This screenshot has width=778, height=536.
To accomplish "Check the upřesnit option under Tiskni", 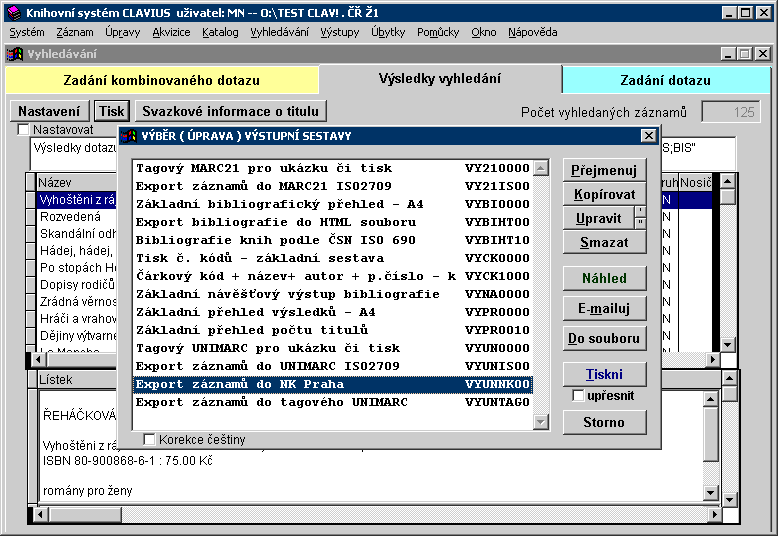I will click(x=578, y=396).
